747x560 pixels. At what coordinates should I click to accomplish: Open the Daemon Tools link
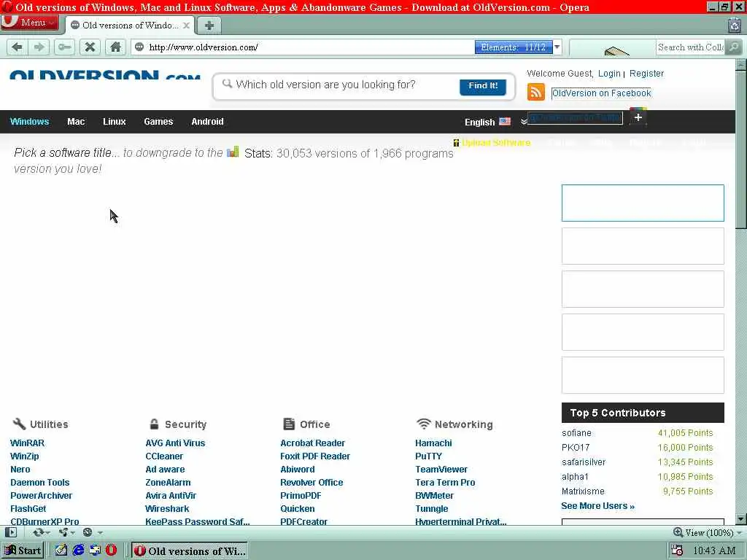(40, 483)
